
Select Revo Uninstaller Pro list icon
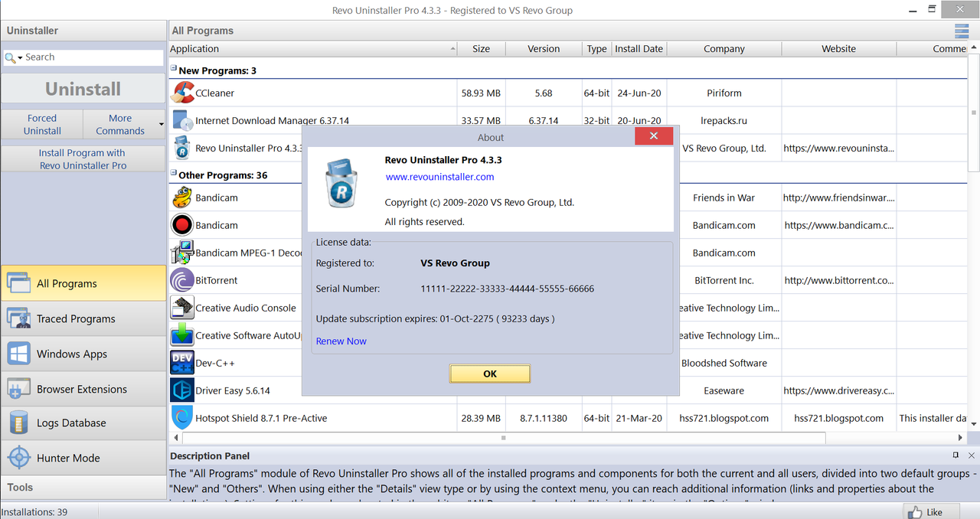182,148
